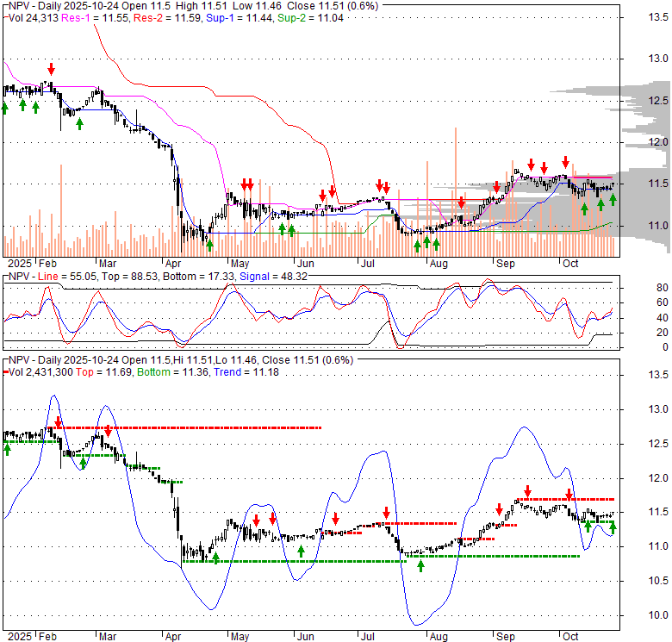Select the Sup-1 = 11.44 legend entry
Image resolution: width=672 pixels, height=642 pixels.
(x=240, y=18)
